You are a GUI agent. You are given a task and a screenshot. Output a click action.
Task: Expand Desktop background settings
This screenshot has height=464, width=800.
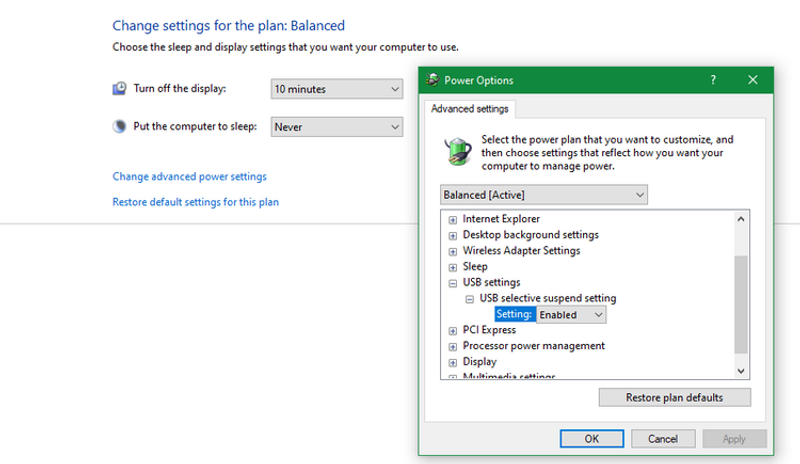click(453, 235)
